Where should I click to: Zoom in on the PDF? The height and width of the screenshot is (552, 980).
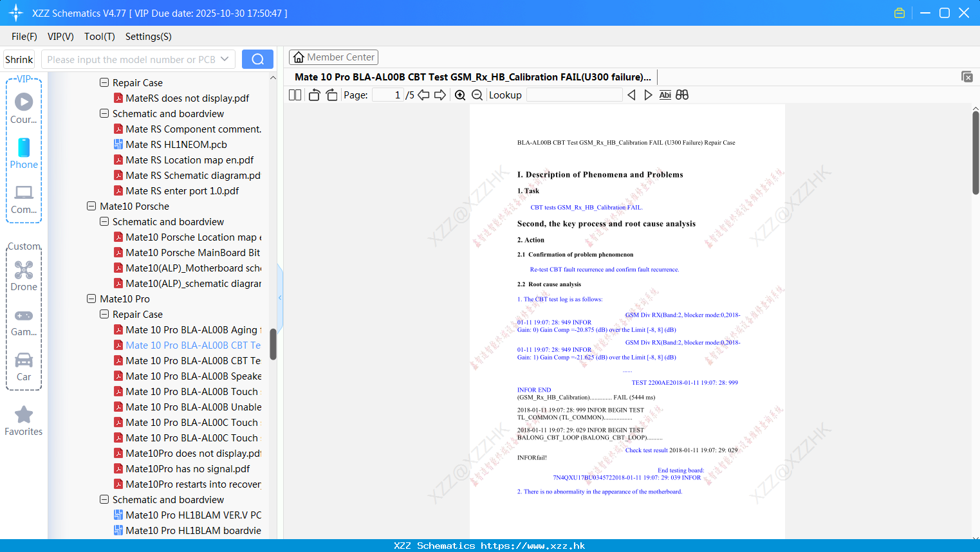click(x=460, y=95)
